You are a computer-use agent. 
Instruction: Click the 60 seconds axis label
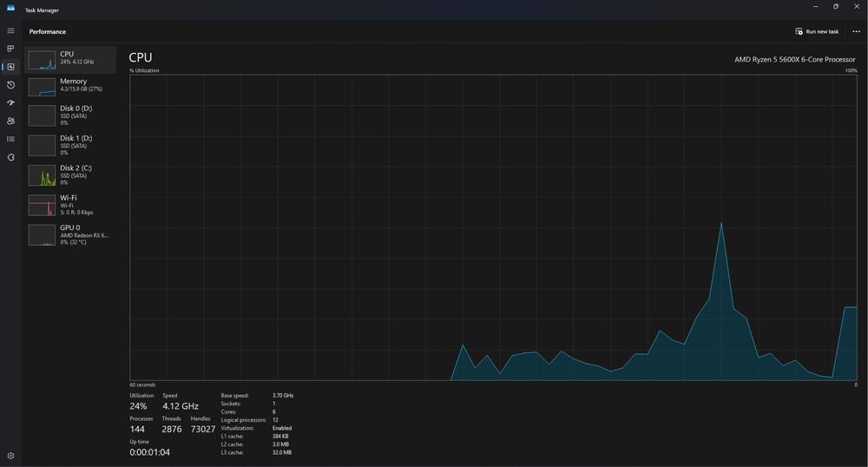point(142,385)
